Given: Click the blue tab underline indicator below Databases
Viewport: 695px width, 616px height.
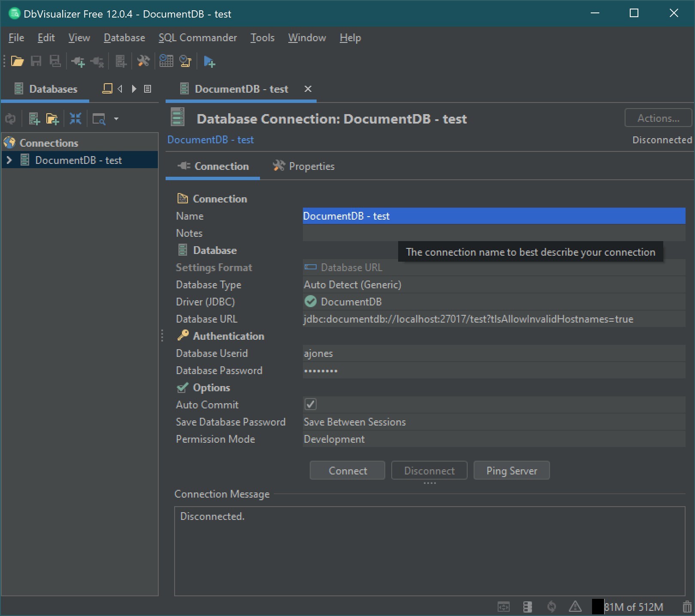Looking at the screenshot, I should (45, 101).
